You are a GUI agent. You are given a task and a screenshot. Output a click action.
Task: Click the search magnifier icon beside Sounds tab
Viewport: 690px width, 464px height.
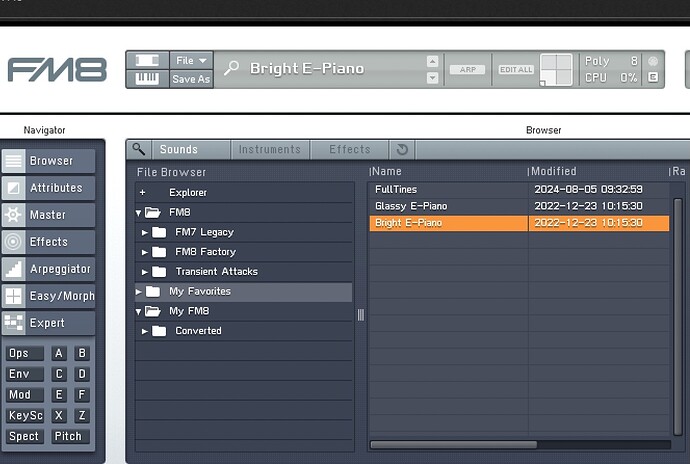[x=139, y=149]
